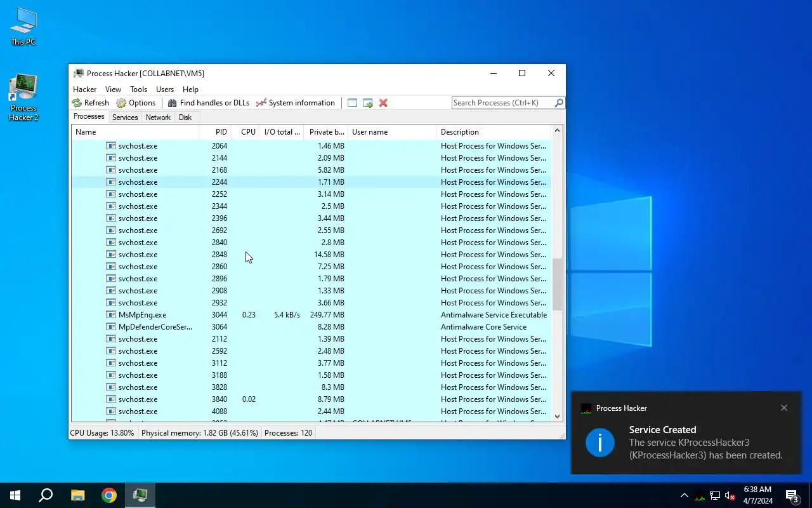Sort by the User name column header
Viewport: 812px width, 508px height.
392,132
